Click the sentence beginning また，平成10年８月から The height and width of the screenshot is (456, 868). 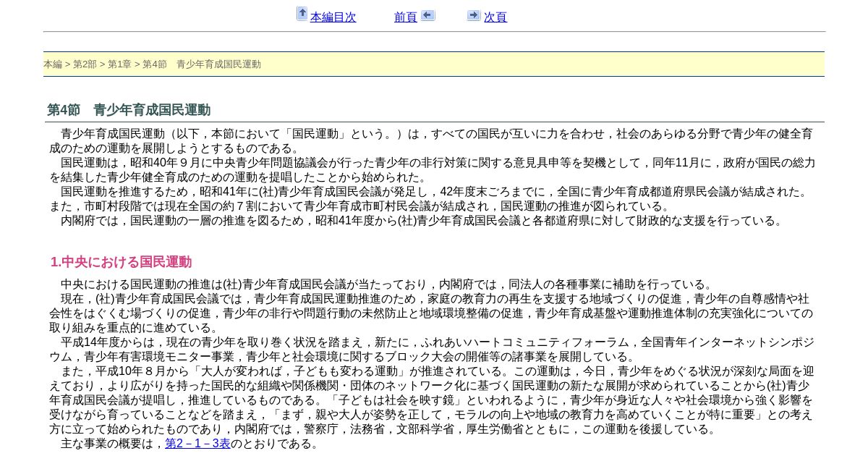point(433,400)
